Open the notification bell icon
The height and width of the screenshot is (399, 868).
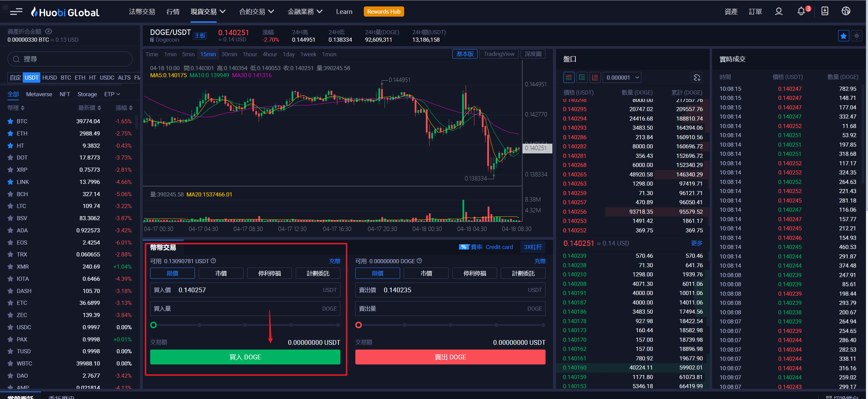click(801, 12)
